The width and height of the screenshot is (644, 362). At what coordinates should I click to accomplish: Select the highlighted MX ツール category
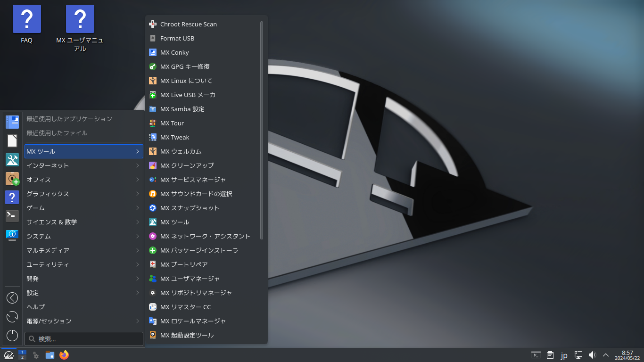tap(84, 151)
